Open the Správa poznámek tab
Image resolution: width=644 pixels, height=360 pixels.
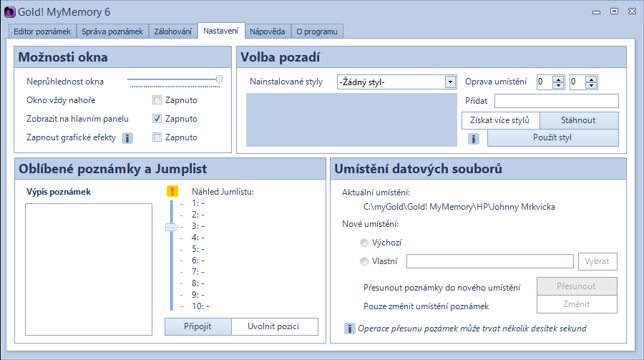[112, 31]
